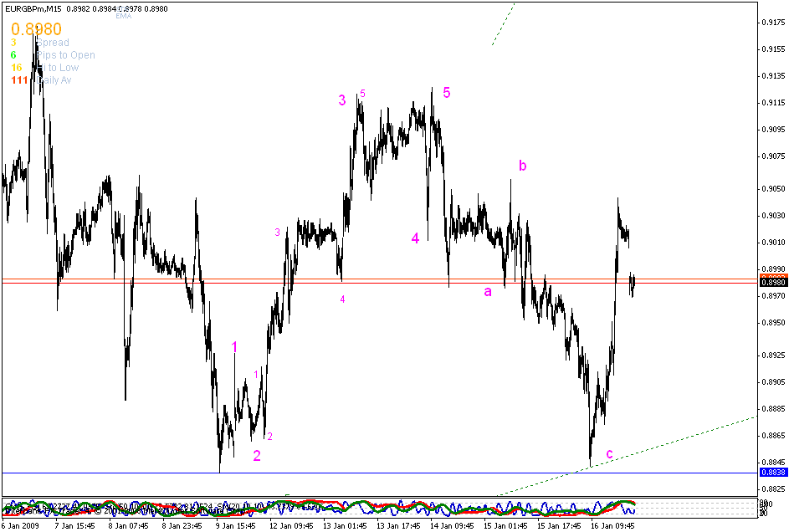Select the orange 0.8980 price display

click(x=35, y=28)
